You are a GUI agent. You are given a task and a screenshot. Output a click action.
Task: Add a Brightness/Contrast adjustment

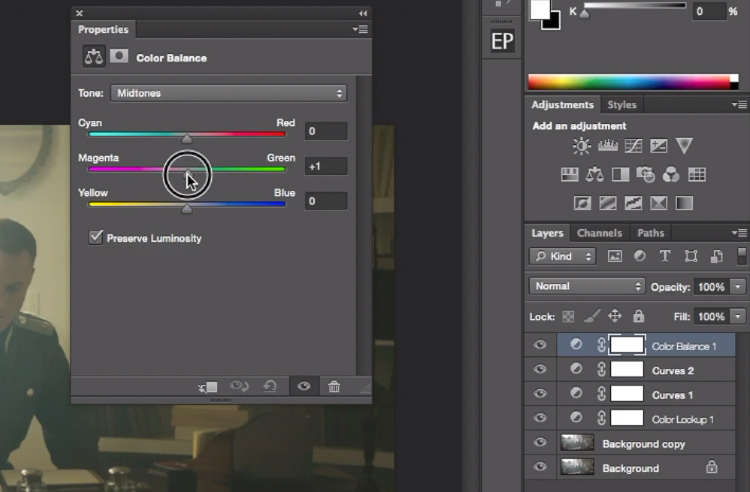(582, 146)
